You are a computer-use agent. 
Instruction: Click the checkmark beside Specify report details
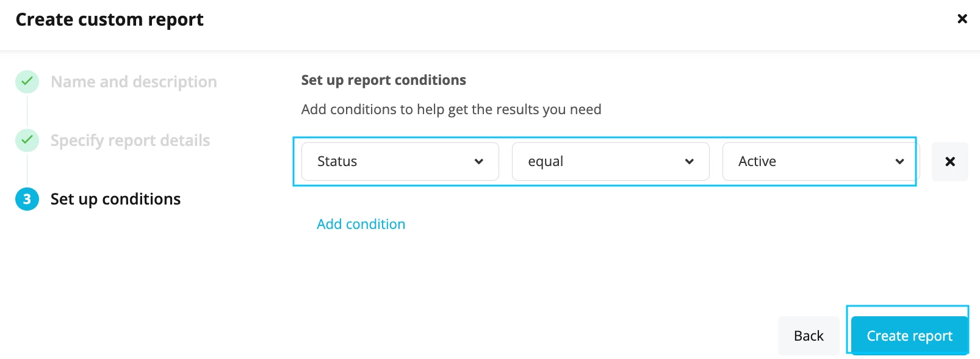tap(27, 140)
